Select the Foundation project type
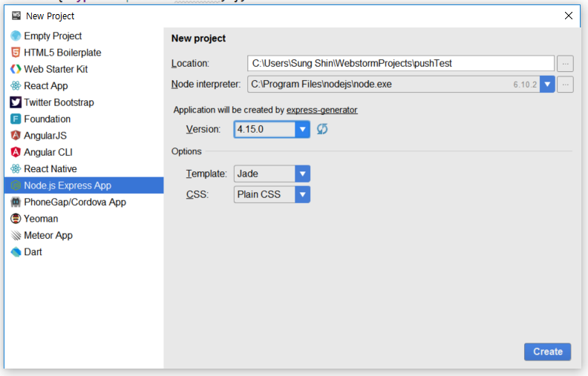This screenshot has width=588, height=376. (84, 119)
